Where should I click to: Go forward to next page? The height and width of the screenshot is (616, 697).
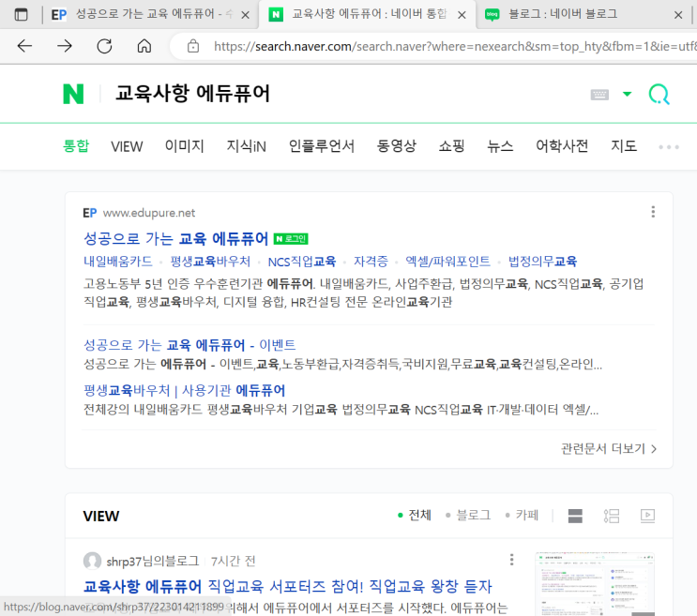tap(65, 46)
